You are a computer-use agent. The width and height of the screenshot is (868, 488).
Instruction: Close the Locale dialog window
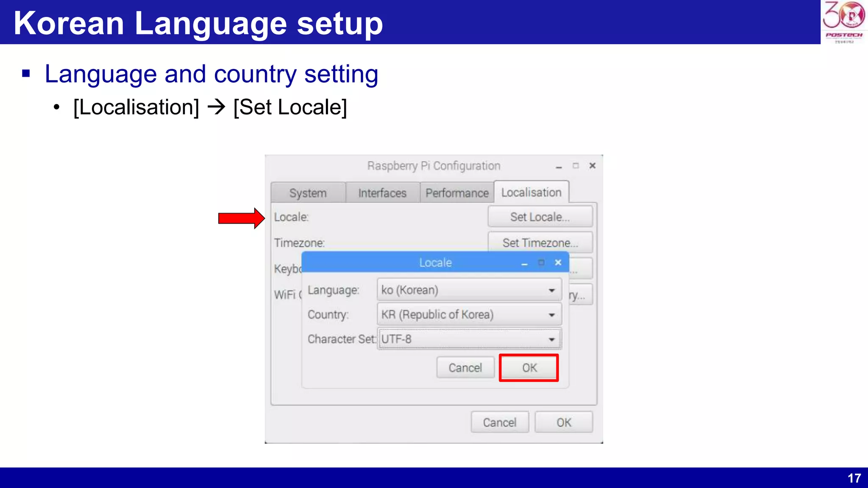point(558,263)
